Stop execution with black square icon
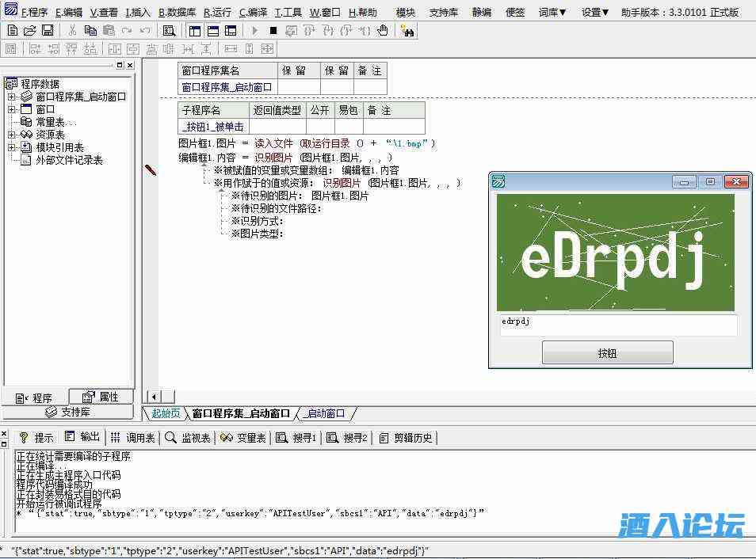The height and width of the screenshot is (559, 756). point(273,31)
